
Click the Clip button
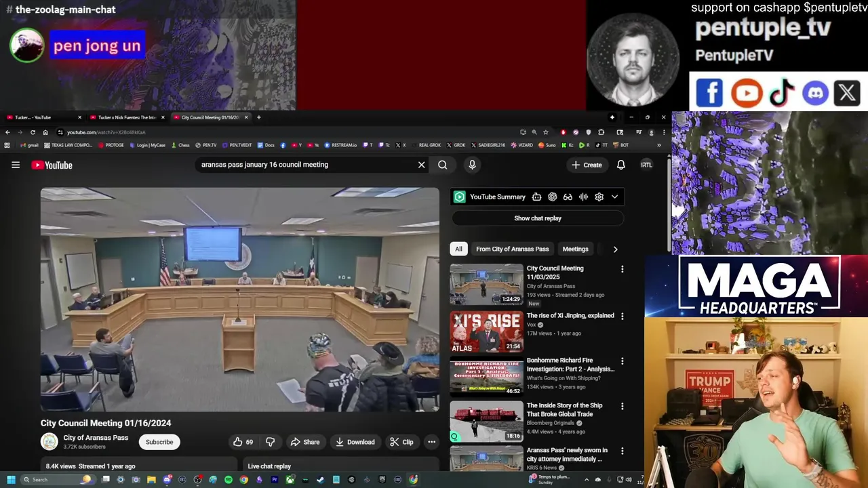point(401,442)
